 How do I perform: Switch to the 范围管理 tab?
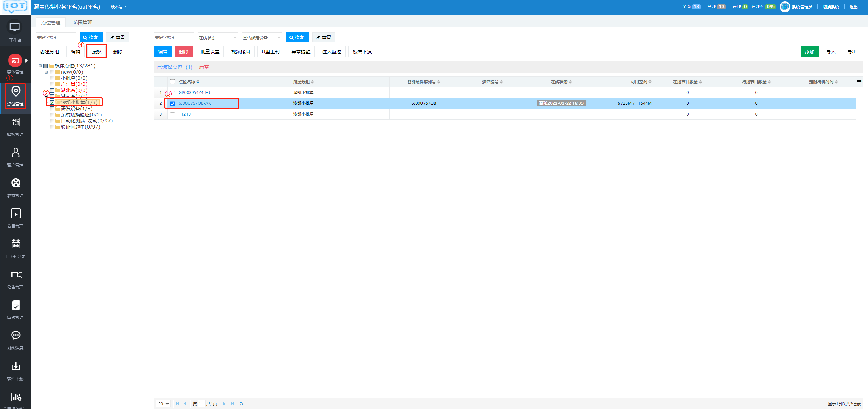click(82, 22)
